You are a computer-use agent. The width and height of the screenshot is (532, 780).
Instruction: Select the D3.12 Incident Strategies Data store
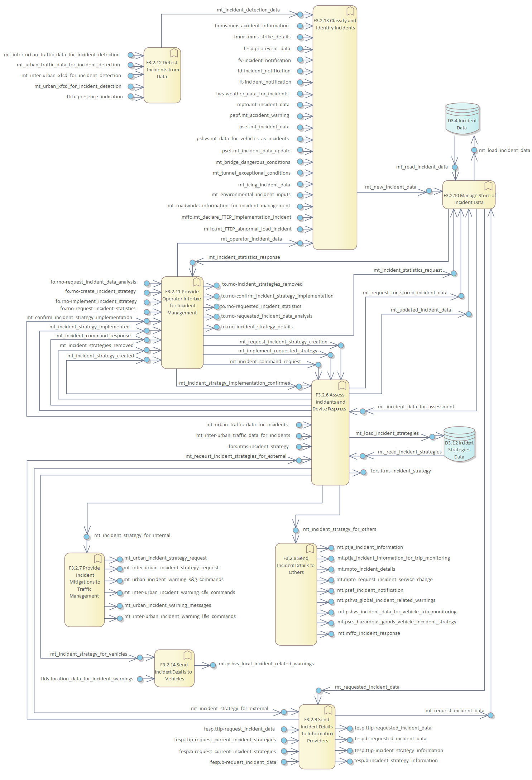tap(459, 444)
